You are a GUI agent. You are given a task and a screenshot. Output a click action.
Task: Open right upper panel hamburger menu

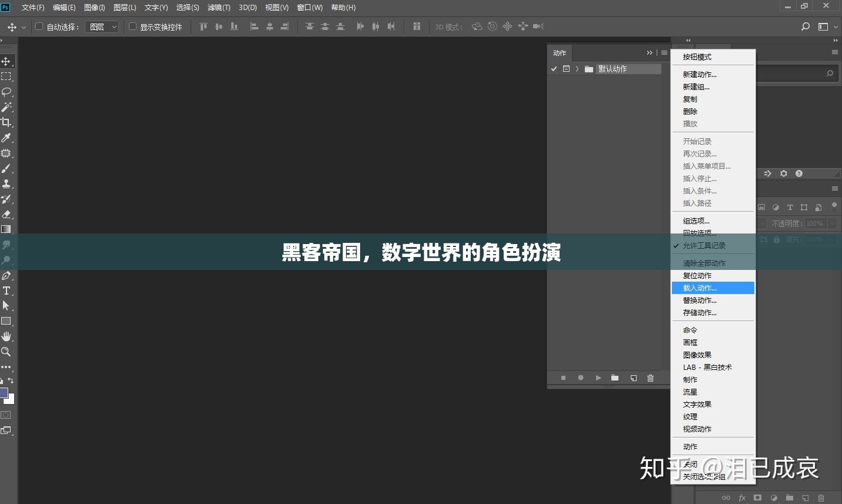pyautogui.click(x=834, y=52)
